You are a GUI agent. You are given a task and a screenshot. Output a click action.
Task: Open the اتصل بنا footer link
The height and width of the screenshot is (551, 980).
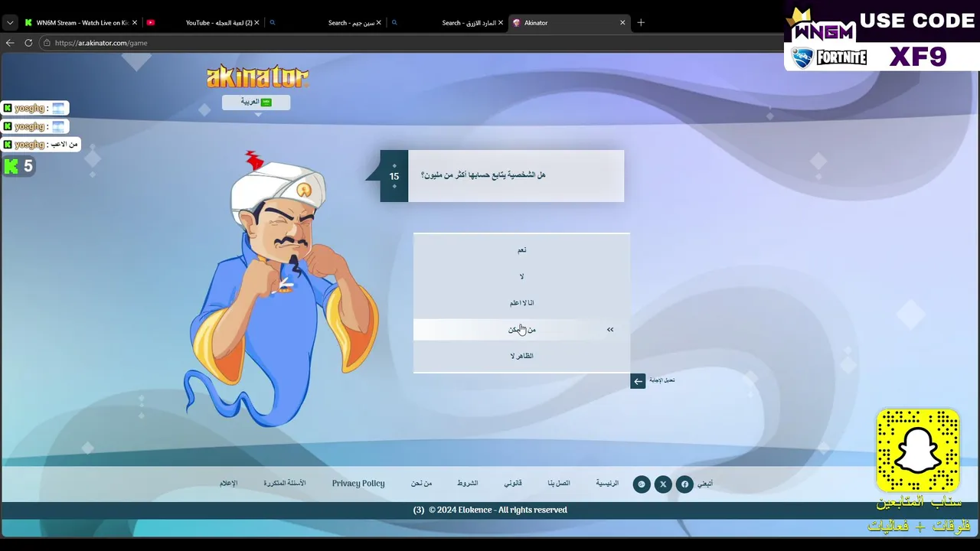point(559,484)
